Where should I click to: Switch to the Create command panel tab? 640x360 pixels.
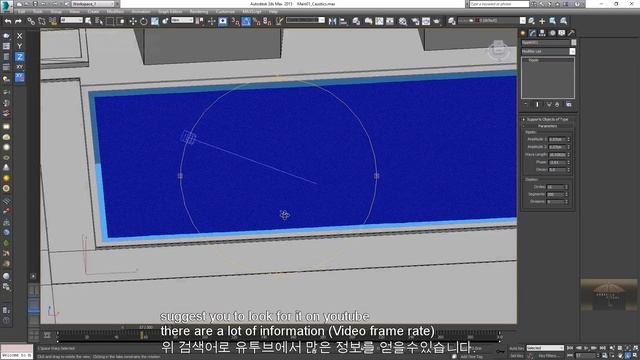pos(523,33)
